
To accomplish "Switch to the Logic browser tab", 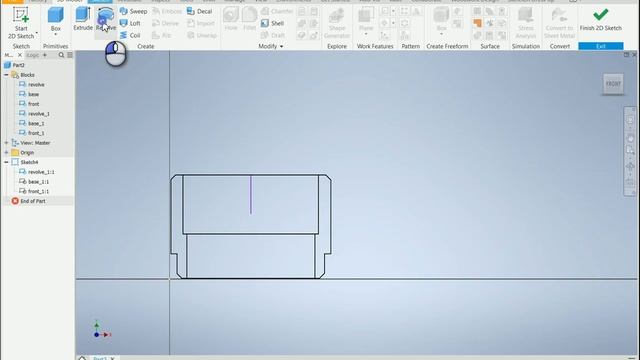I will [x=33, y=55].
